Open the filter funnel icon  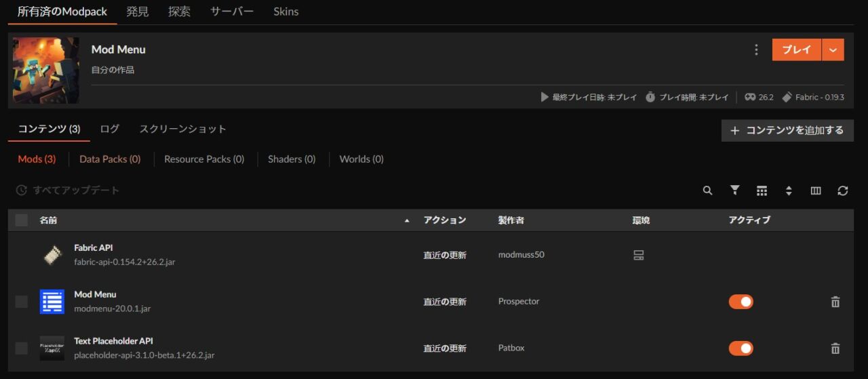coord(734,191)
